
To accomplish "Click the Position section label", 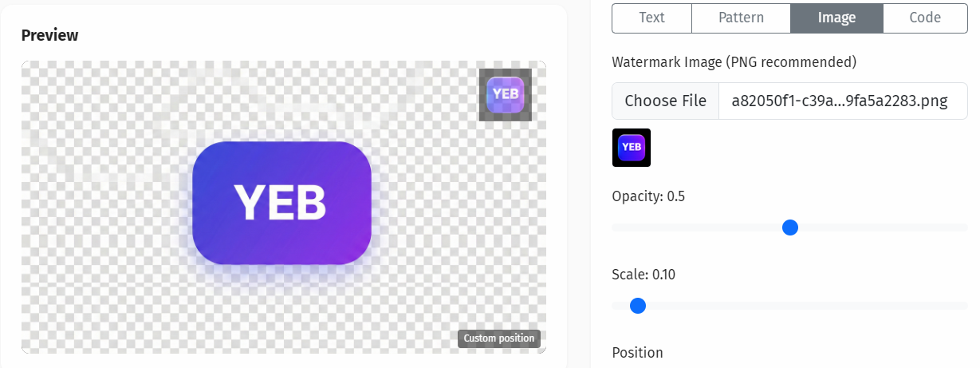I will (x=637, y=352).
